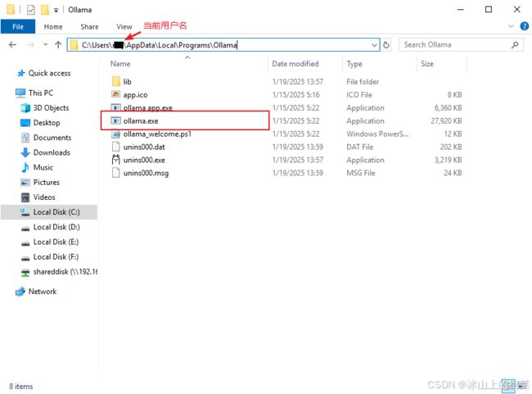This screenshot has width=532, height=394.
Task: Select the ollama.exe application icon
Action: tap(116, 120)
